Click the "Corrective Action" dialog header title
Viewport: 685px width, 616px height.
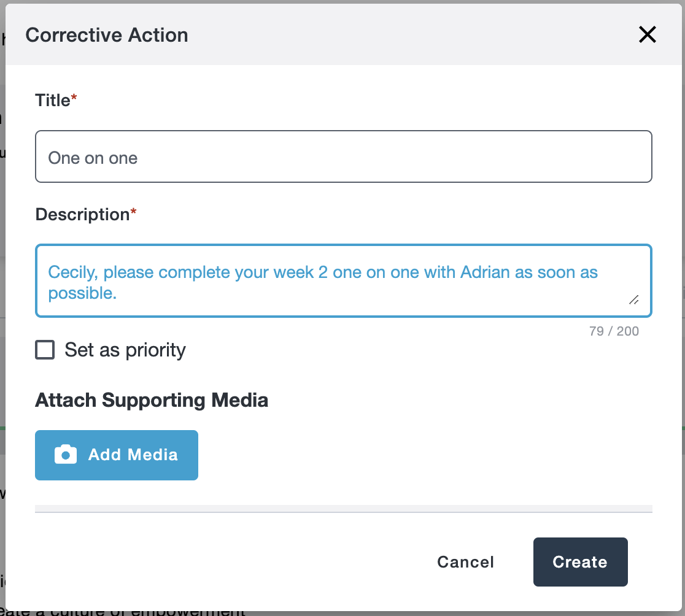coord(107,35)
